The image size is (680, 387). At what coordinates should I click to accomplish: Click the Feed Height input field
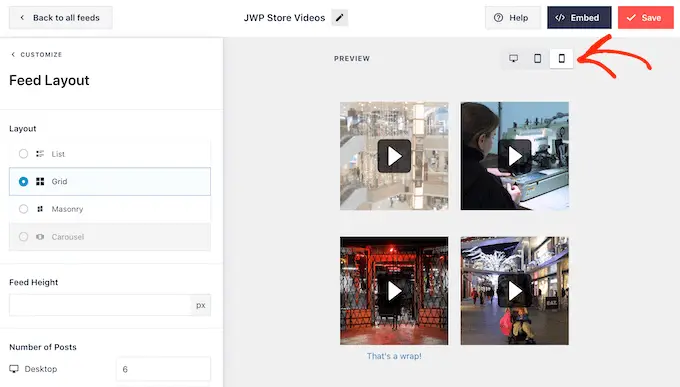coord(100,305)
